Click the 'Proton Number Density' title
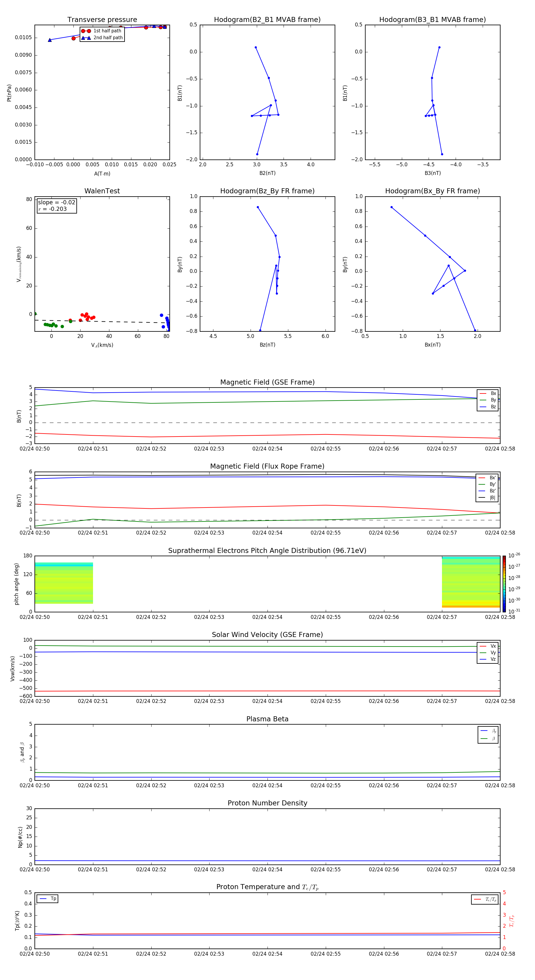The image size is (535, 980). coord(267,803)
